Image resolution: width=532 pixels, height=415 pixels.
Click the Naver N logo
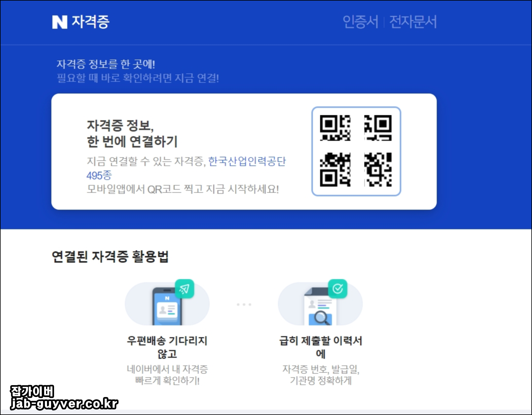60,22
